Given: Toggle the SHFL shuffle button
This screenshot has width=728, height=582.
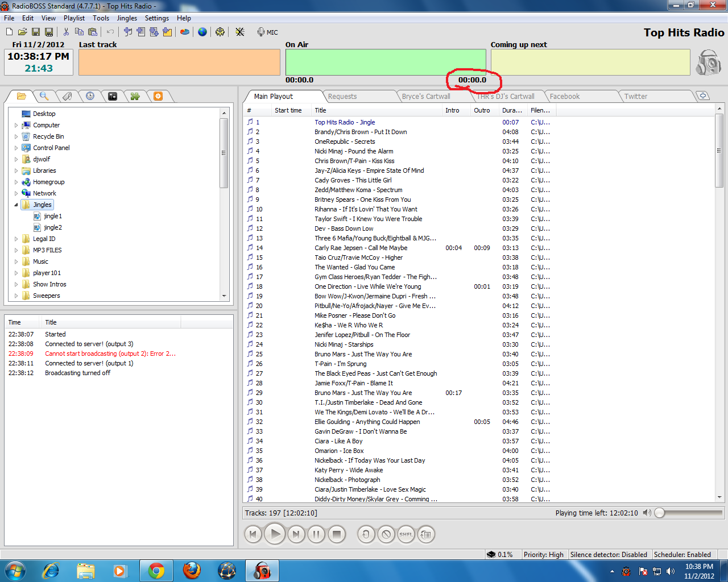Looking at the screenshot, I should (x=406, y=534).
